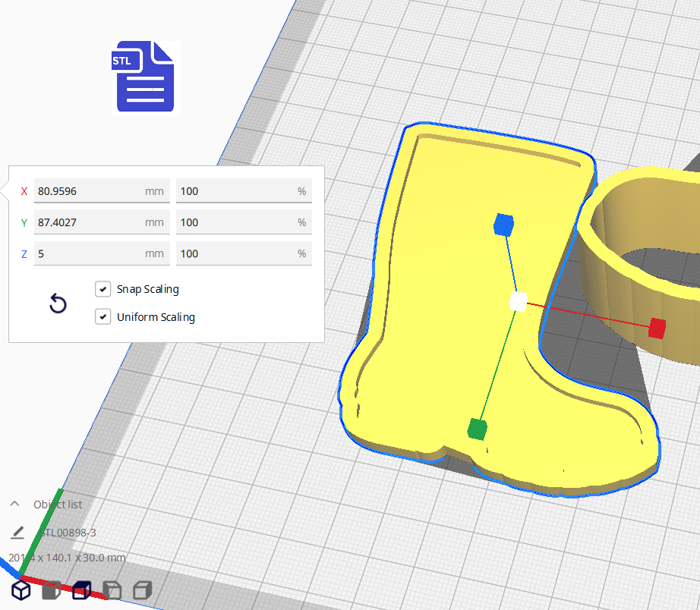Click the X size field in mm
Viewport: 700px width, 610px height.
pos(90,191)
